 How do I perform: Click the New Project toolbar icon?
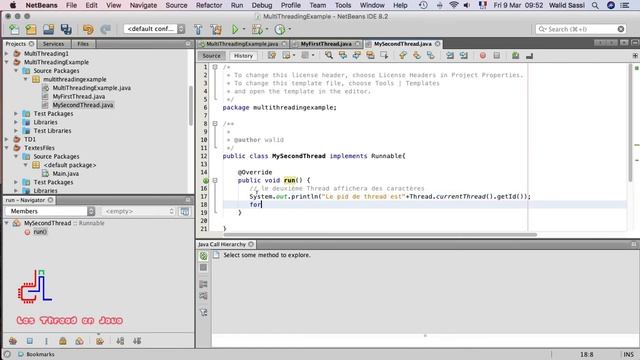coord(31,29)
